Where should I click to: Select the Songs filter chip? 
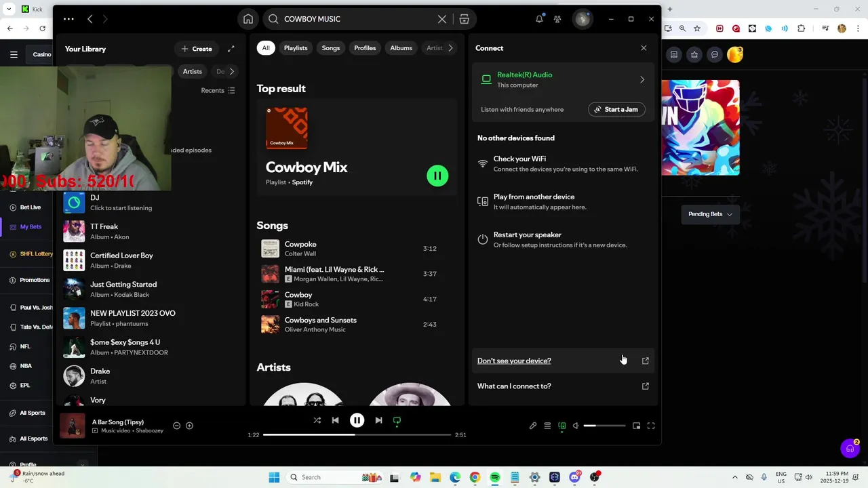coord(331,48)
